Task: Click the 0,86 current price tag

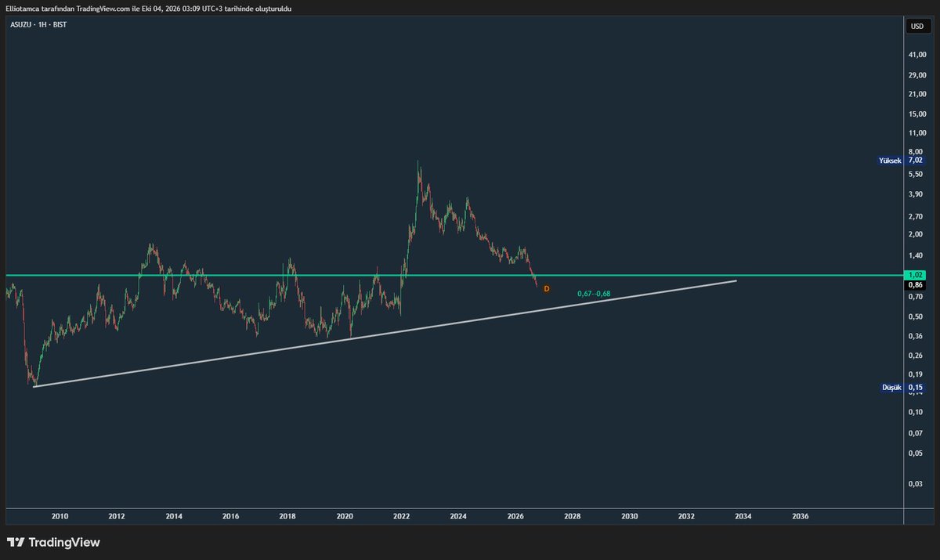Action: coord(915,286)
